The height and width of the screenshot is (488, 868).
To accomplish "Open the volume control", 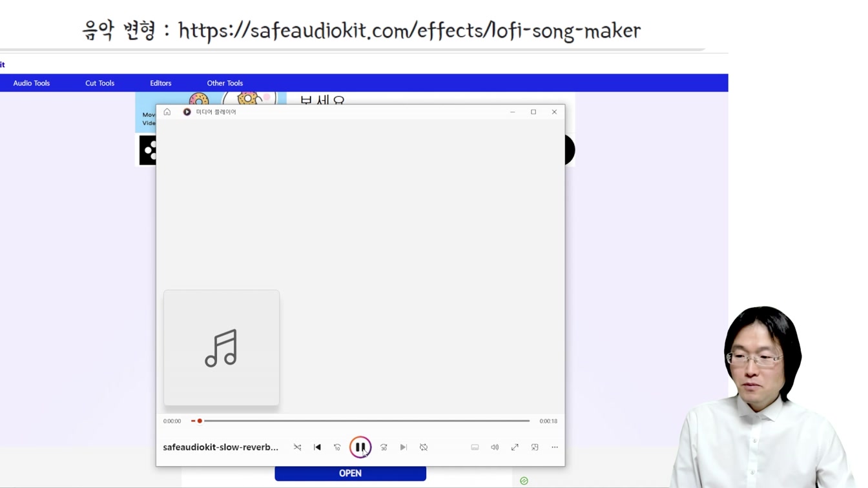I will [495, 447].
